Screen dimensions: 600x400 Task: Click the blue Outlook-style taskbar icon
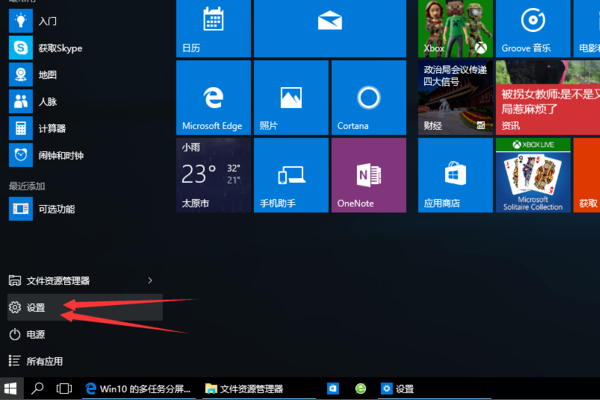coord(333,389)
